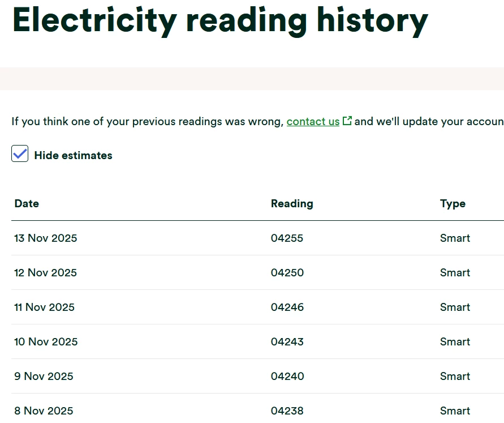Click Smart type in the 13 Nov row
The height and width of the screenshot is (423, 504).
tap(455, 238)
